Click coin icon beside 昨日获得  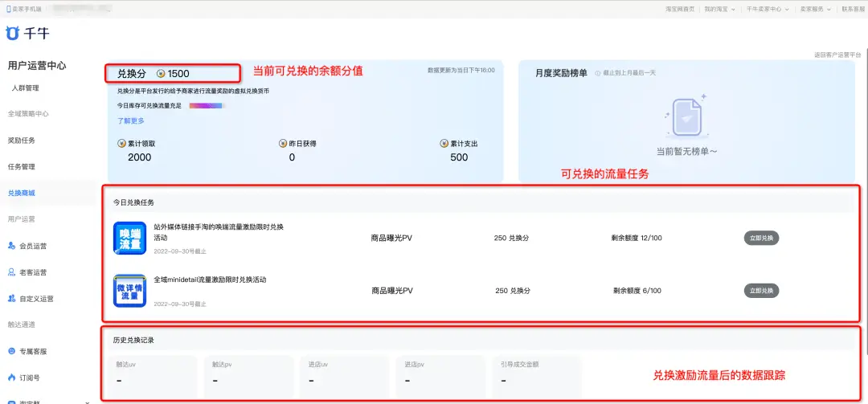pyautogui.click(x=283, y=143)
